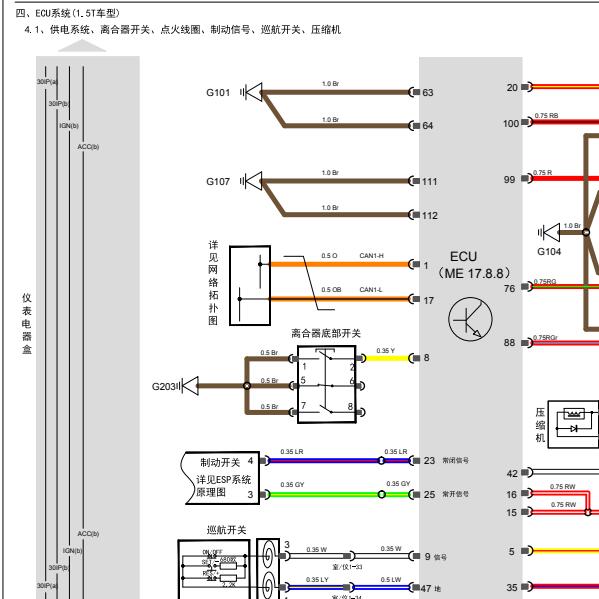Click ECU pin number 35

[x=512, y=587]
